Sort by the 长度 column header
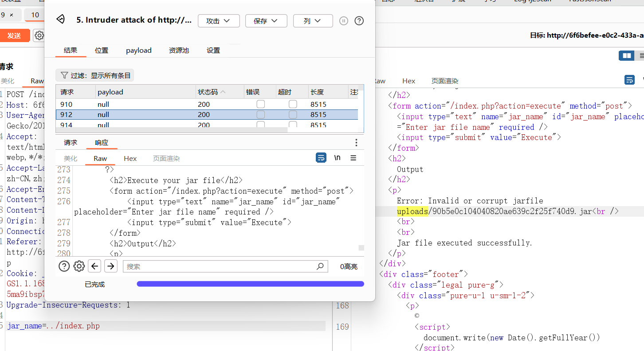Screen dimensions: 644x351 point(328,92)
